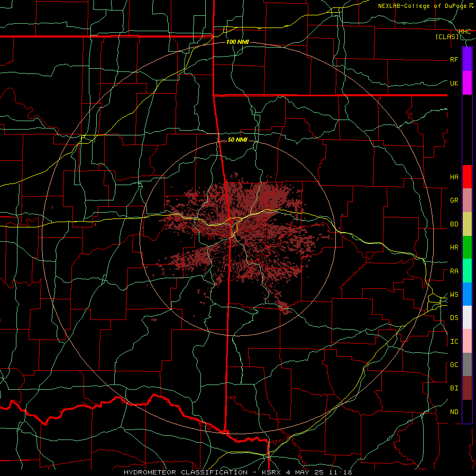The height and width of the screenshot is (476, 476).
Task: Click the IC legend label
Action: (454, 342)
